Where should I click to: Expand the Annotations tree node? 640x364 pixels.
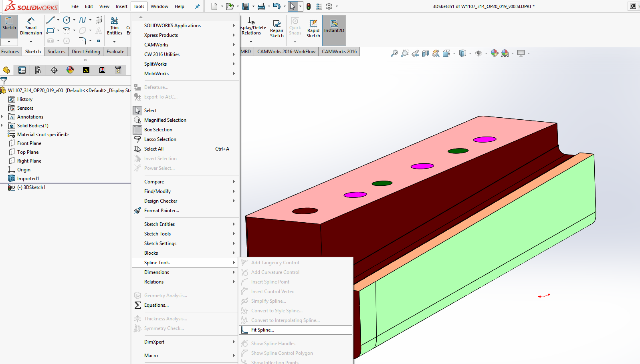click(2, 117)
